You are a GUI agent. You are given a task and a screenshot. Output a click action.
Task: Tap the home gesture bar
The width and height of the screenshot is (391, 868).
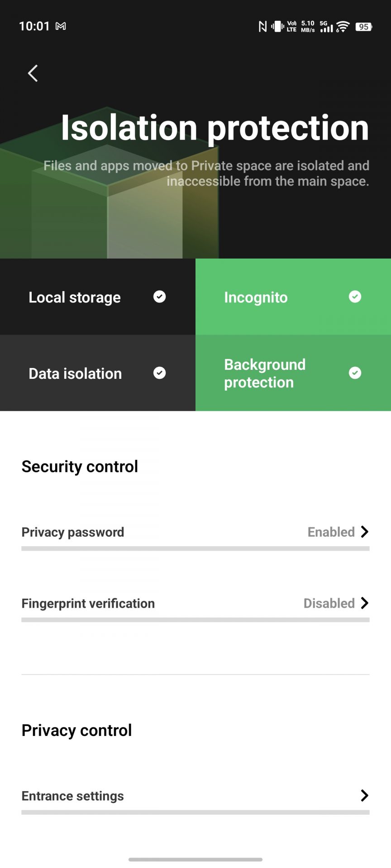[x=195, y=859]
